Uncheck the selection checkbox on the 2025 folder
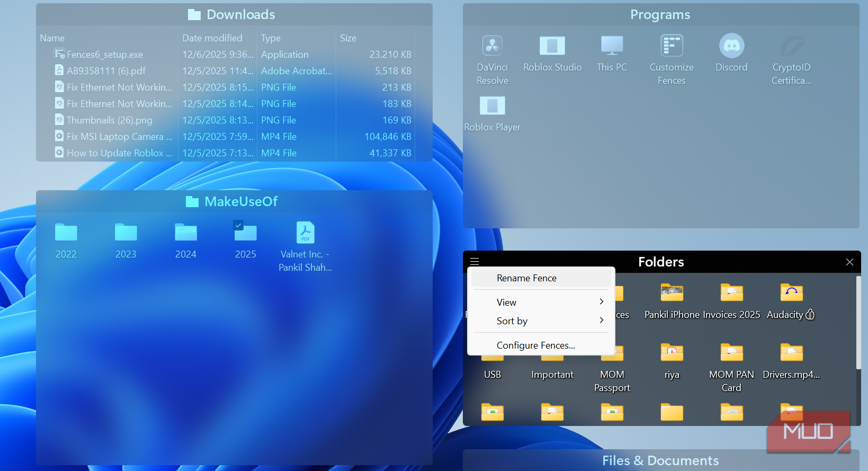 [x=238, y=225]
